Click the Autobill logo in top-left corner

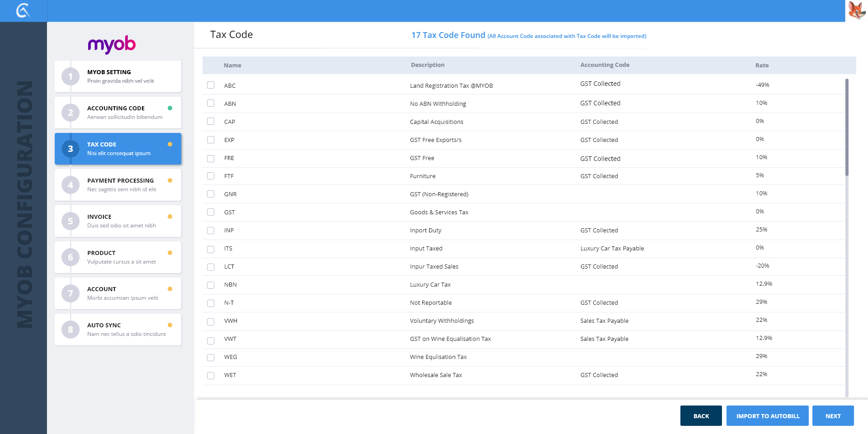(x=23, y=10)
